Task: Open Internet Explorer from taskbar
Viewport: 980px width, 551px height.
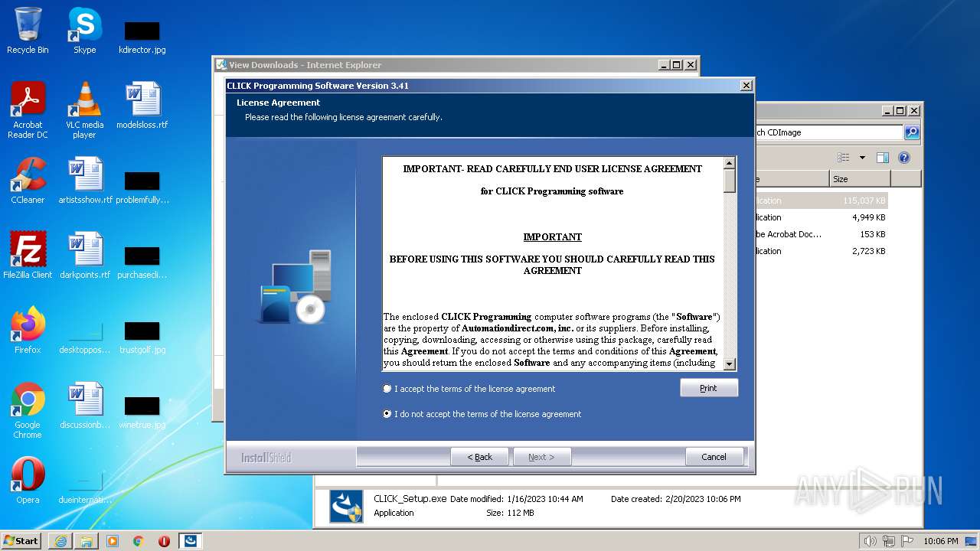Action: [60, 540]
